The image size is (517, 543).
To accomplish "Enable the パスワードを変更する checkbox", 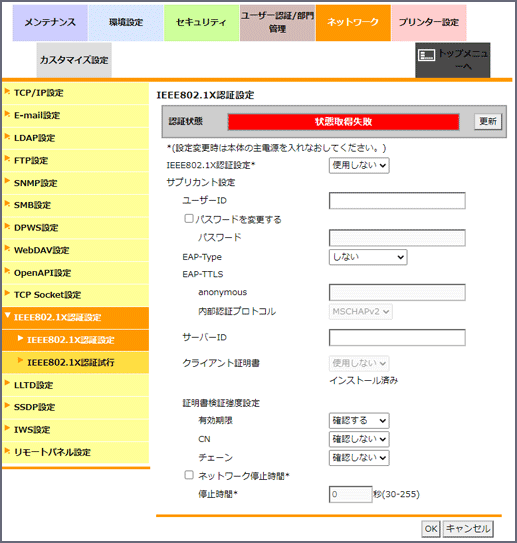I will pyautogui.click(x=189, y=219).
